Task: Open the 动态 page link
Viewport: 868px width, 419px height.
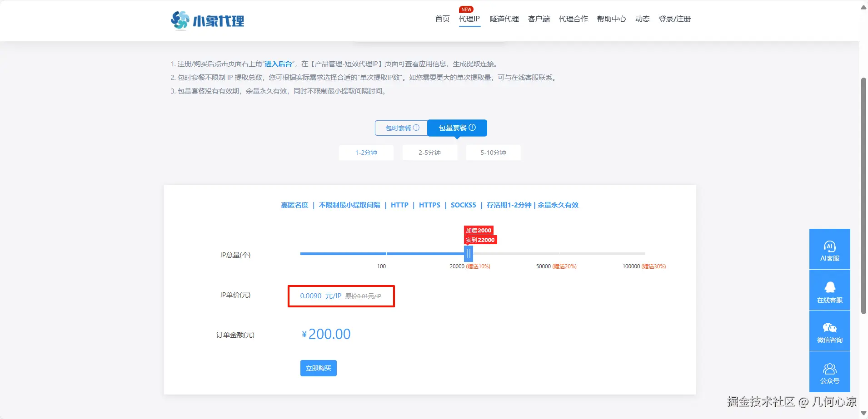Action: [642, 19]
